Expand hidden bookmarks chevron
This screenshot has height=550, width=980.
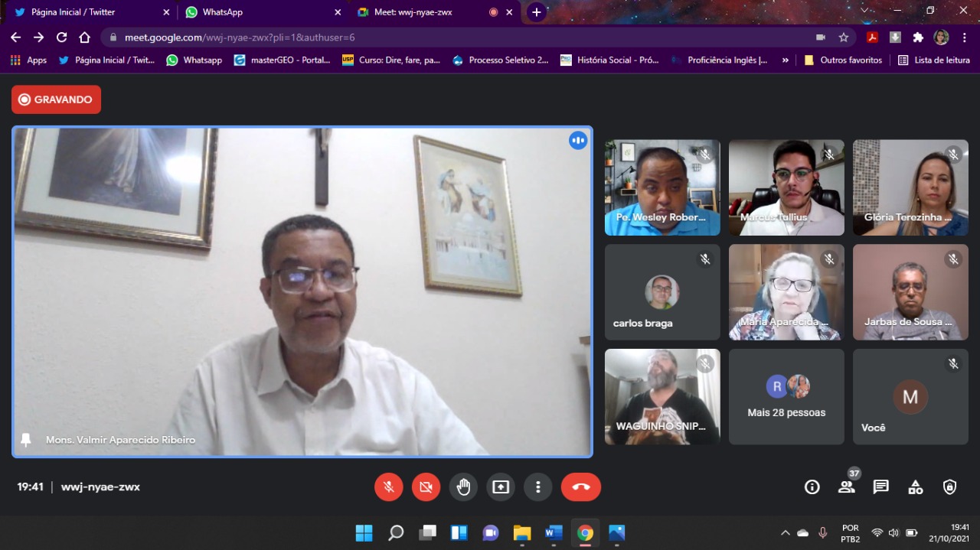[785, 60]
